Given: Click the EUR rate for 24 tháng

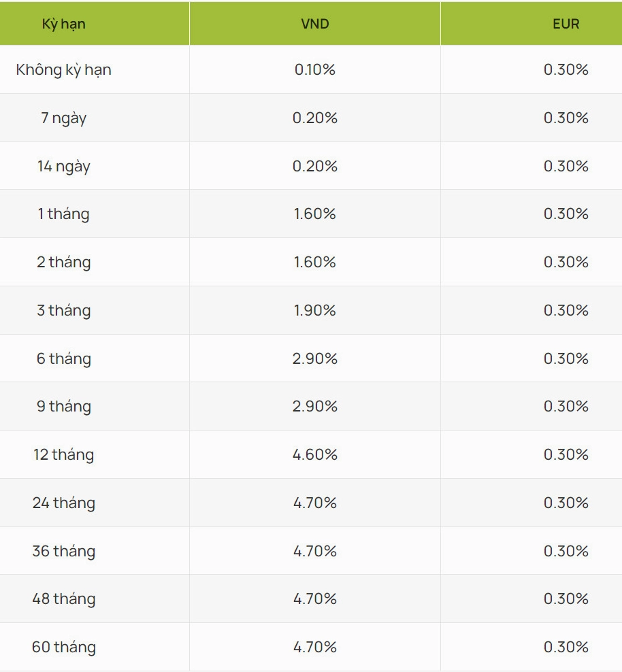Looking at the screenshot, I should (566, 503).
